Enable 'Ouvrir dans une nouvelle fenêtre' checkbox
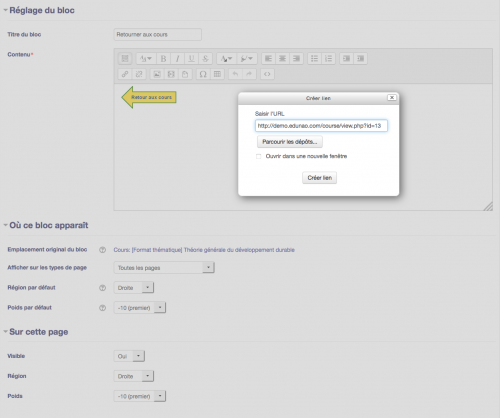Image resolution: width=500 pixels, height=418 pixels. [x=258, y=156]
